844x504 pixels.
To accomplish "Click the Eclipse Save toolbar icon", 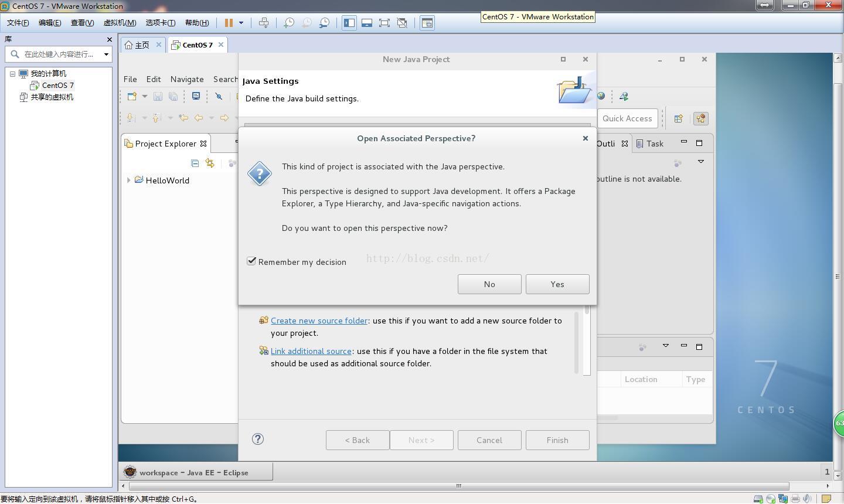I will tap(158, 97).
